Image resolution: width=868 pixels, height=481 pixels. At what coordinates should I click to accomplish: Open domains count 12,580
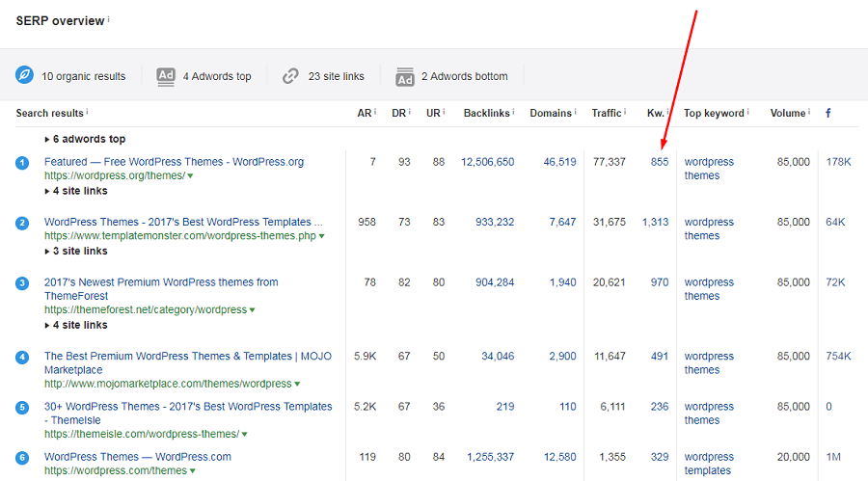tap(559, 457)
